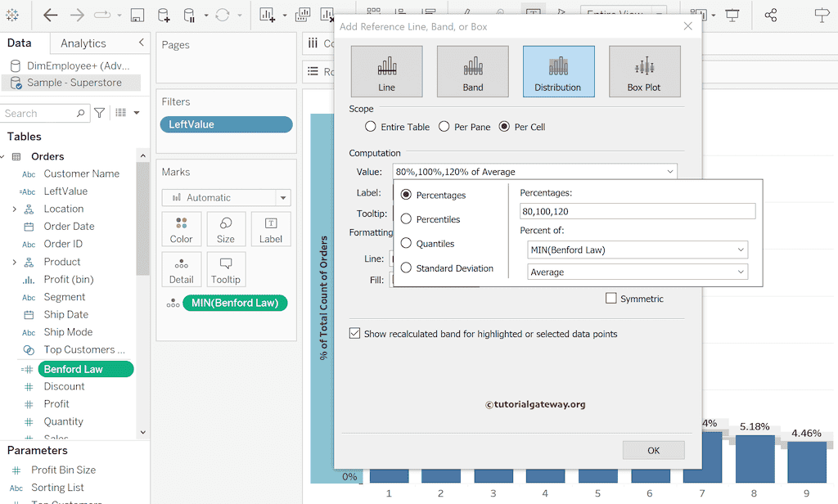Open the Size mark card

[226, 228]
